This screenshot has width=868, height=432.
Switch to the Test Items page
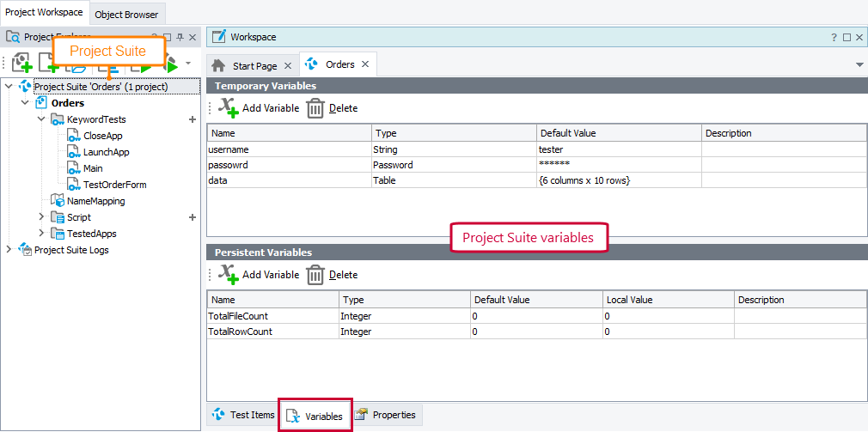point(243,415)
